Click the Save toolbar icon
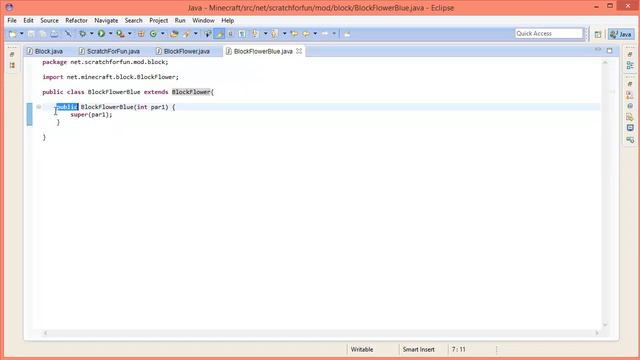The width and height of the screenshot is (640, 360). pyautogui.click(x=31, y=34)
